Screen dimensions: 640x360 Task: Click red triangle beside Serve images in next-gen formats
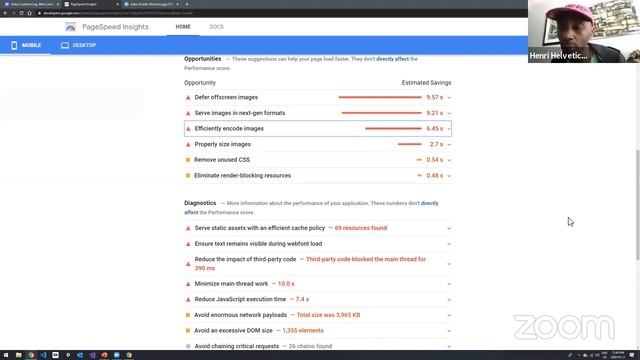pyautogui.click(x=188, y=113)
